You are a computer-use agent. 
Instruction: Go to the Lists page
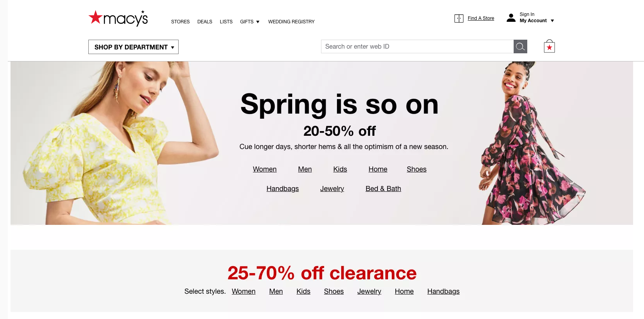[x=226, y=22]
